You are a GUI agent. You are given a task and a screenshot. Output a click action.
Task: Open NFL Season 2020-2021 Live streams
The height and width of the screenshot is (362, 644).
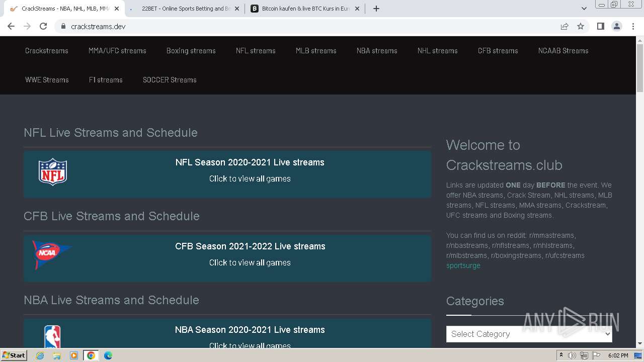tap(250, 162)
